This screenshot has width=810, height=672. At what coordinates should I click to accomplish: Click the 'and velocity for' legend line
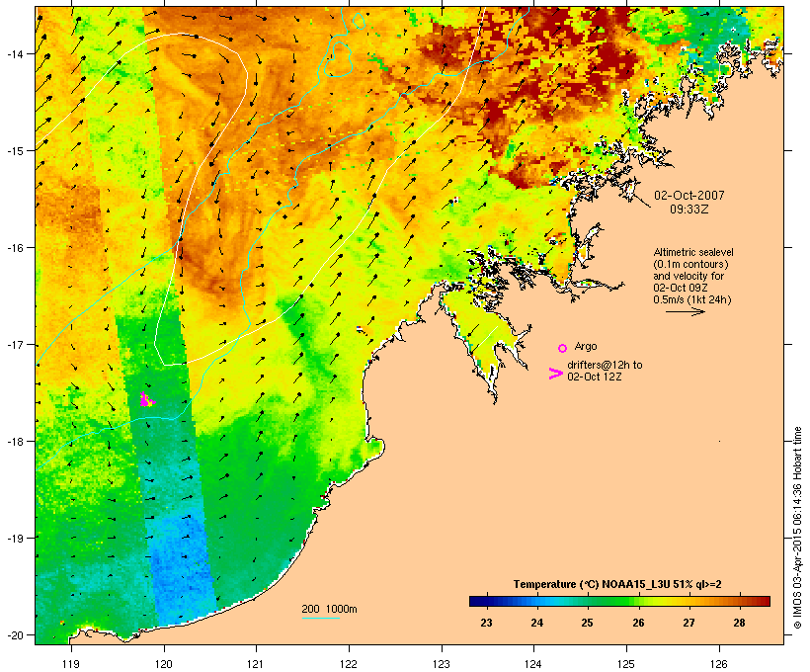coord(688,276)
